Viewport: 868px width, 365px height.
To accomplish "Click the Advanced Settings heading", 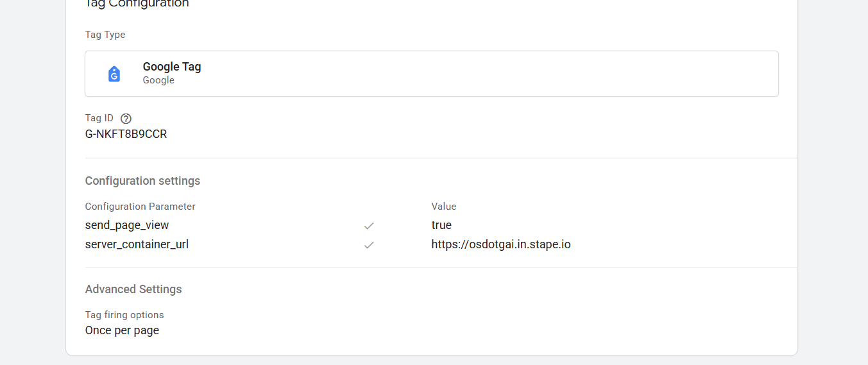I will tap(133, 289).
